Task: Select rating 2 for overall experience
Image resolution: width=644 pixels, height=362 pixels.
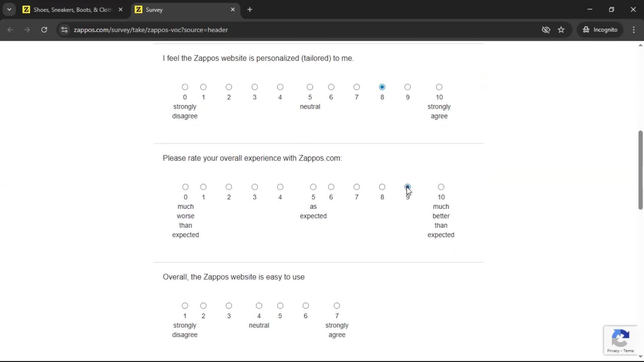Action: pyautogui.click(x=229, y=187)
